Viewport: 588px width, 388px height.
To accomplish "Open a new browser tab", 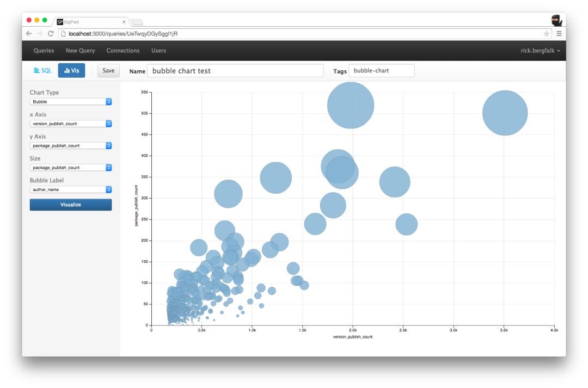I will tap(137, 22).
